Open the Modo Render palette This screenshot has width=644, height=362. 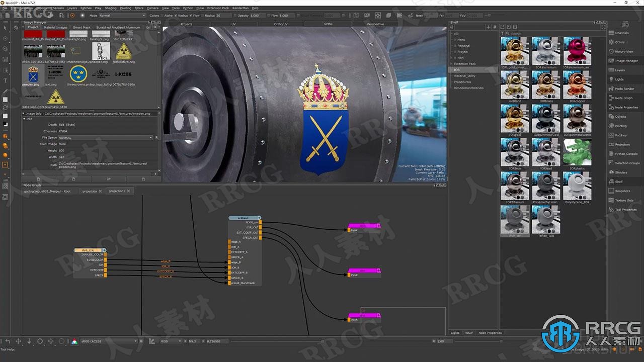[x=624, y=88]
